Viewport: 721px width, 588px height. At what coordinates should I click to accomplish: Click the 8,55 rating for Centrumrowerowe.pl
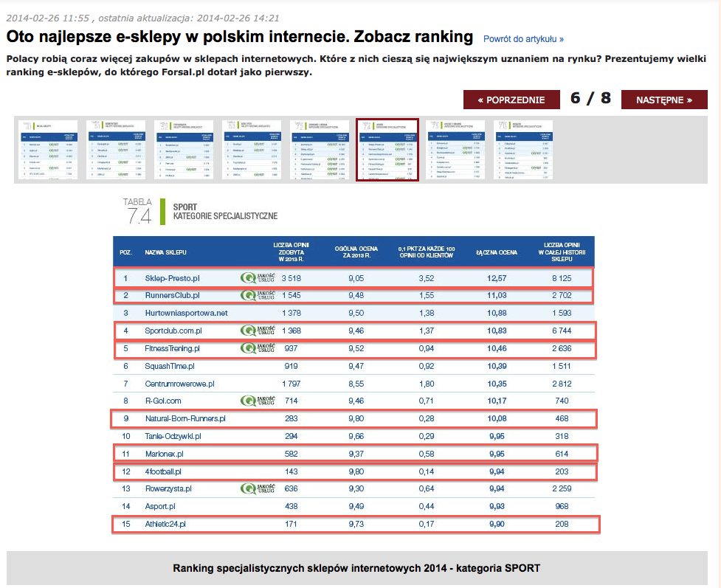(x=356, y=384)
